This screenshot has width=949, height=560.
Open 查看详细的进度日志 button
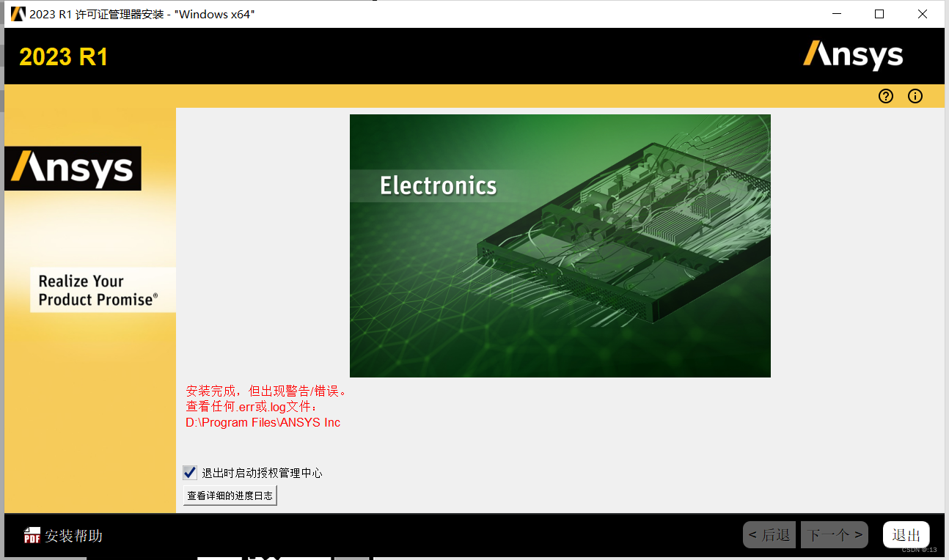click(x=230, y=495)
